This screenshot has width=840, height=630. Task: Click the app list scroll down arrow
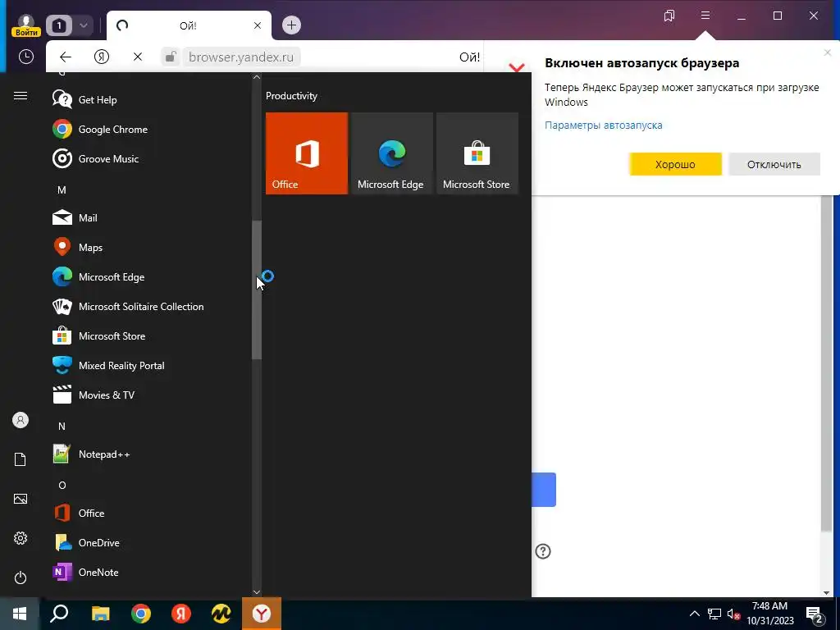click(257, 592)
